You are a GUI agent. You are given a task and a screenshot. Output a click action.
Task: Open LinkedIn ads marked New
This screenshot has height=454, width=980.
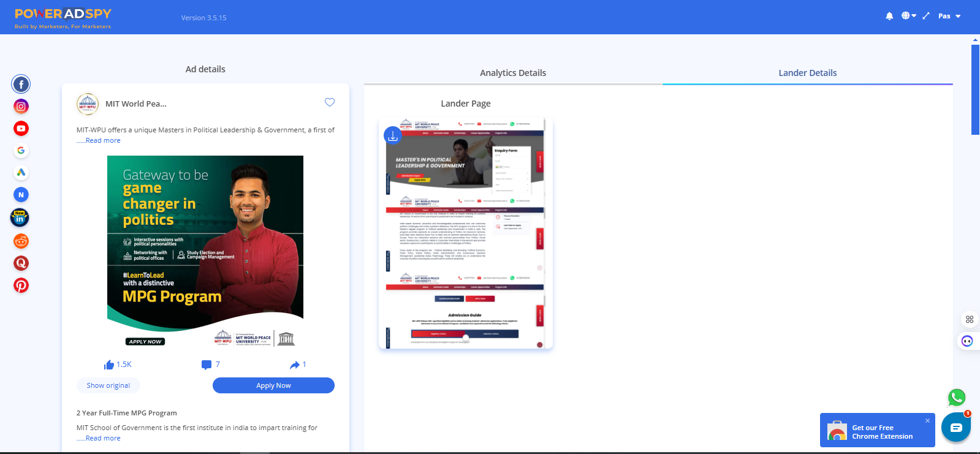(x=20, y=218)
